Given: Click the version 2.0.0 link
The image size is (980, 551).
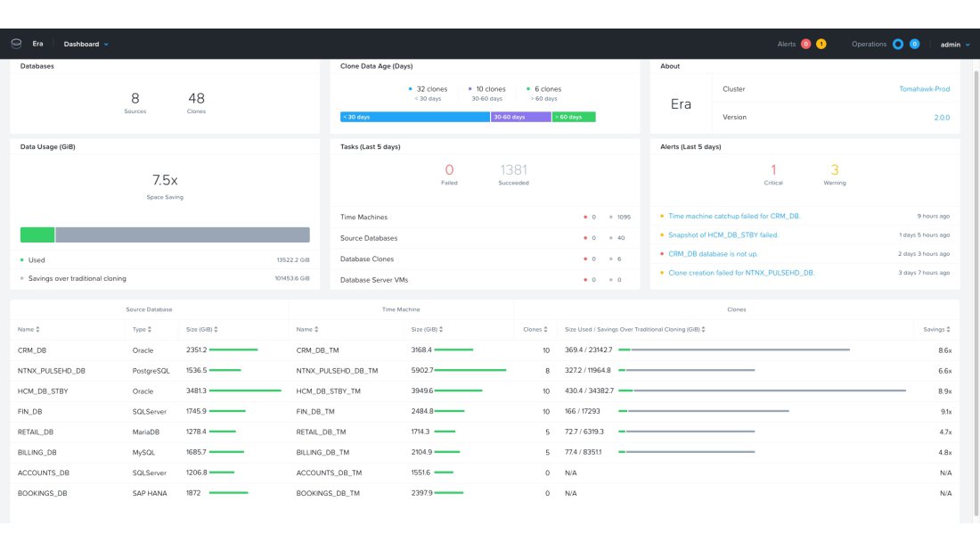Looking at the screenshot, I should pyautogui.click(x=941, y=117).
